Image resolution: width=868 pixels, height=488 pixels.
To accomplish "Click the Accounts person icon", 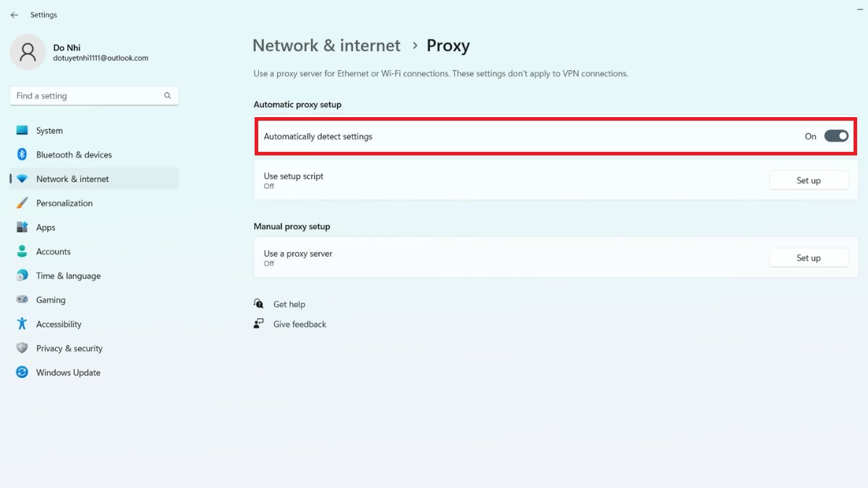I will (x=22, y=252).
